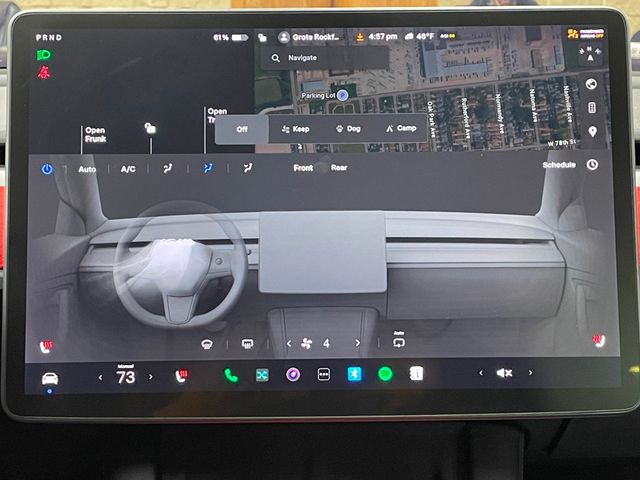Open the green Phone app
The image size is (640, 480).
point(231,375)
